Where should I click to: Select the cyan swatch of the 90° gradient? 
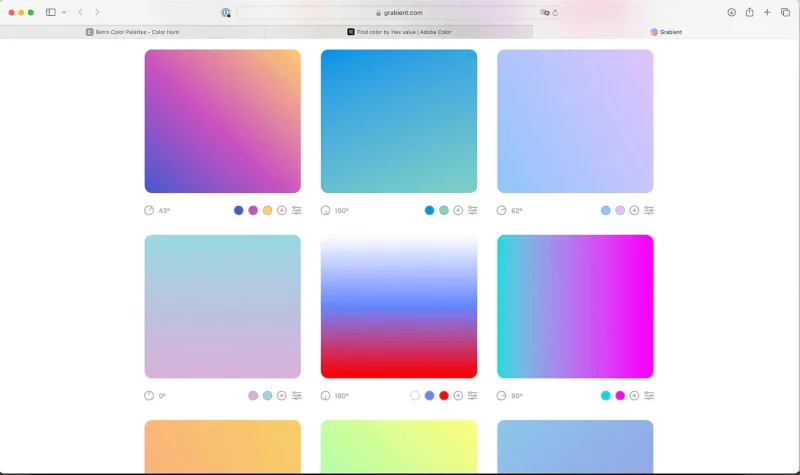click(x=606, y=395)
